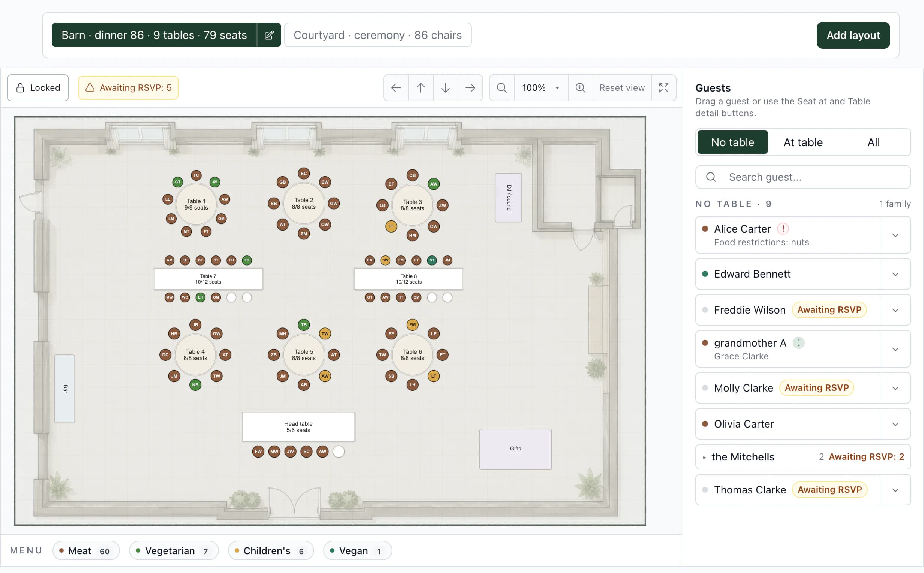Switch to the All guests tab
The width and height of the screenshot is (924, 573).
coord(873,142)
